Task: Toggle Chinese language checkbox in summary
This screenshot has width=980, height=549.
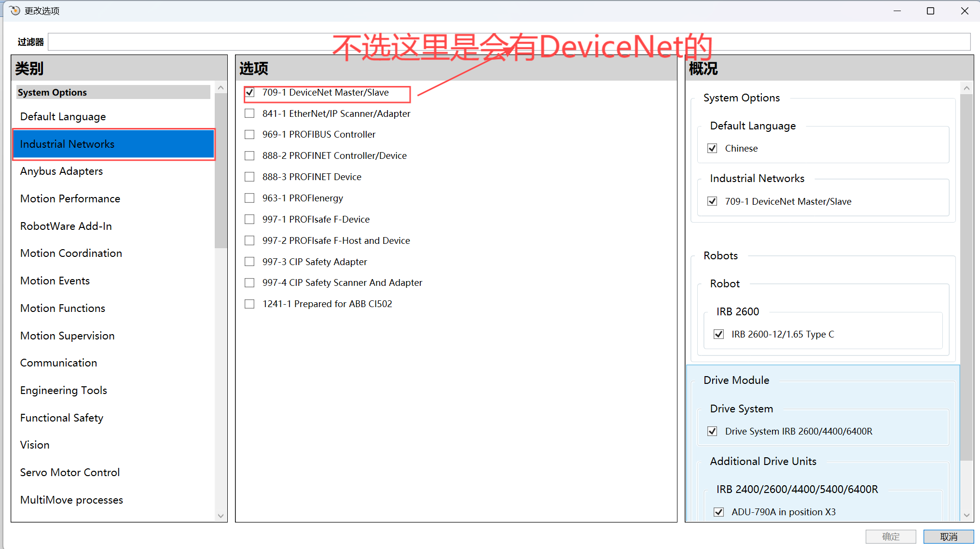Action: click(x=712, y=148)
